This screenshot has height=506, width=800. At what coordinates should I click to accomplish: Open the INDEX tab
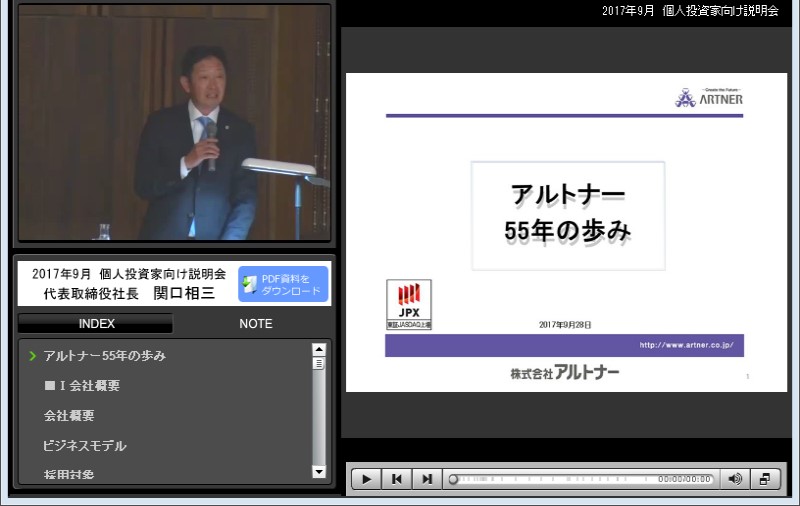[x=96, y=323]
